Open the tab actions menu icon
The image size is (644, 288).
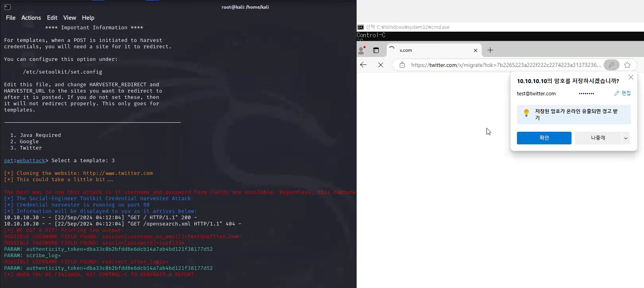376,50
